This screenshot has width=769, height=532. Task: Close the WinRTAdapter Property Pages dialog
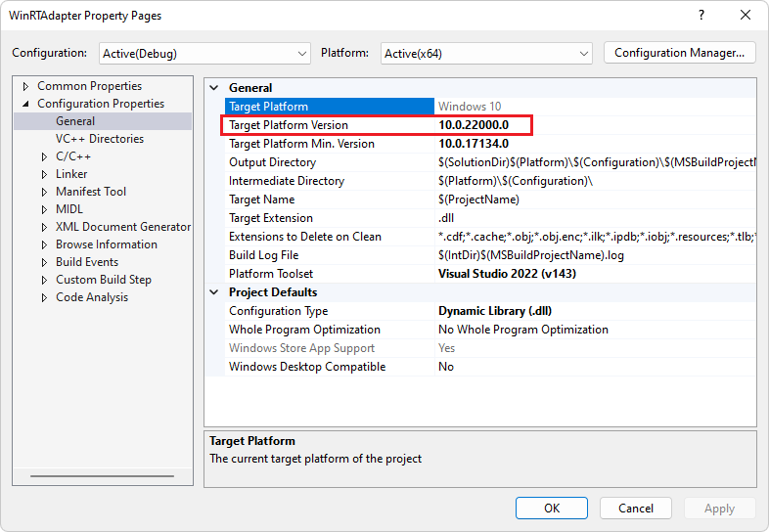pos(746,16)
